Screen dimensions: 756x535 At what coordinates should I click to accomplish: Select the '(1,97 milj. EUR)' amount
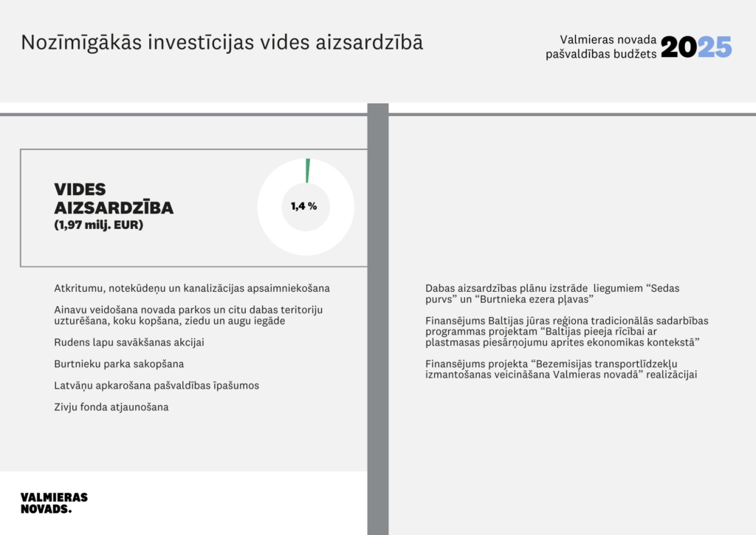coord(98,225)
